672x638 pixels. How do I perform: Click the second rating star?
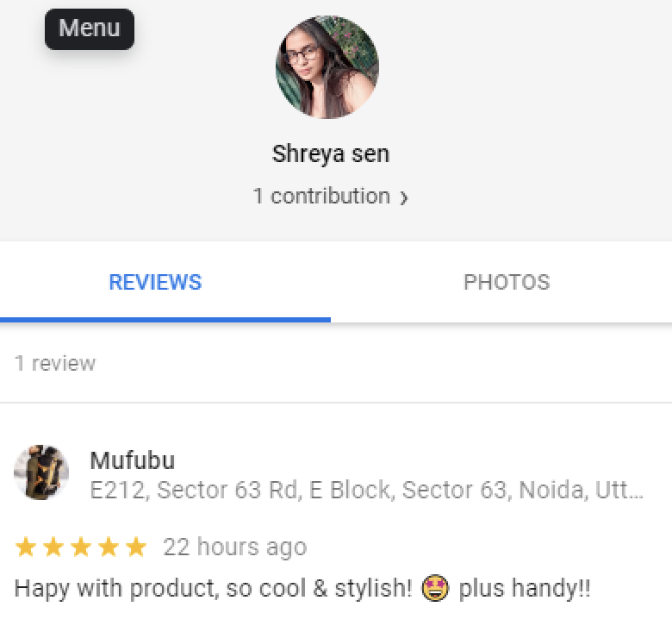(53, 547)
